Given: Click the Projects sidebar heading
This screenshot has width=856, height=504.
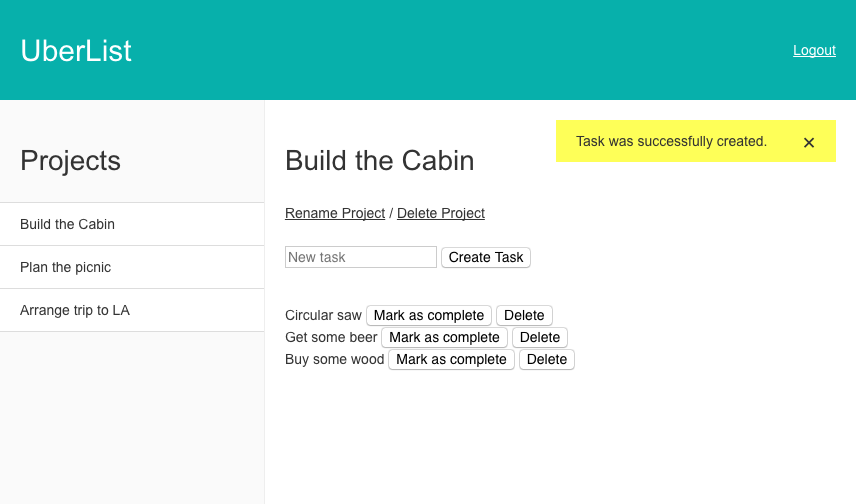Looking at the screenshot, I should click(70, 161).
